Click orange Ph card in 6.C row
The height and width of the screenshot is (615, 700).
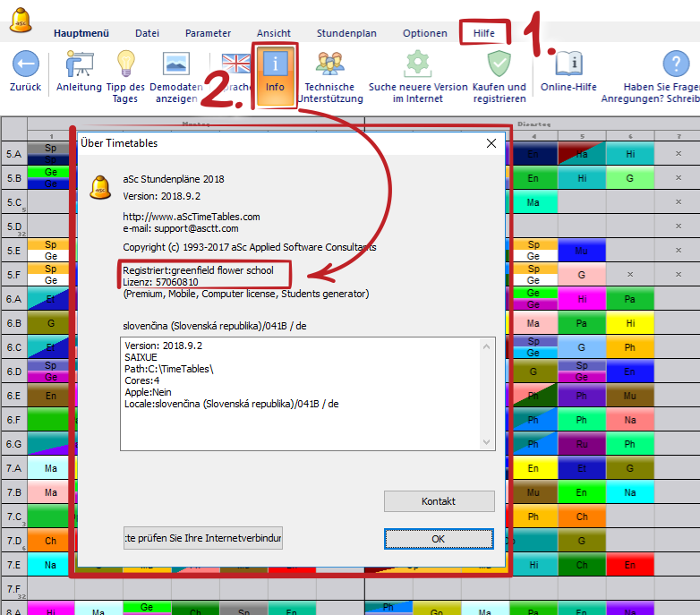coord(630,347)
